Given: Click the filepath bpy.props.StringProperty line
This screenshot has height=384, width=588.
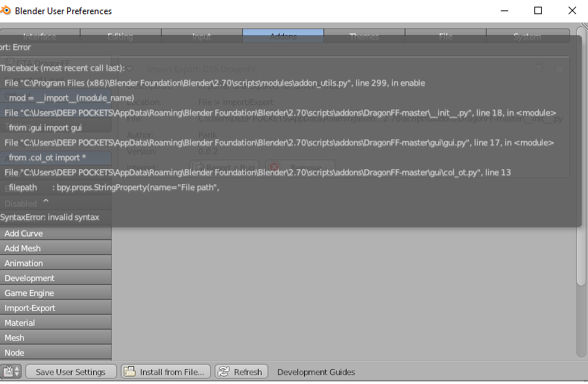Looking at the screenshot, I should (x=114, y=187).
